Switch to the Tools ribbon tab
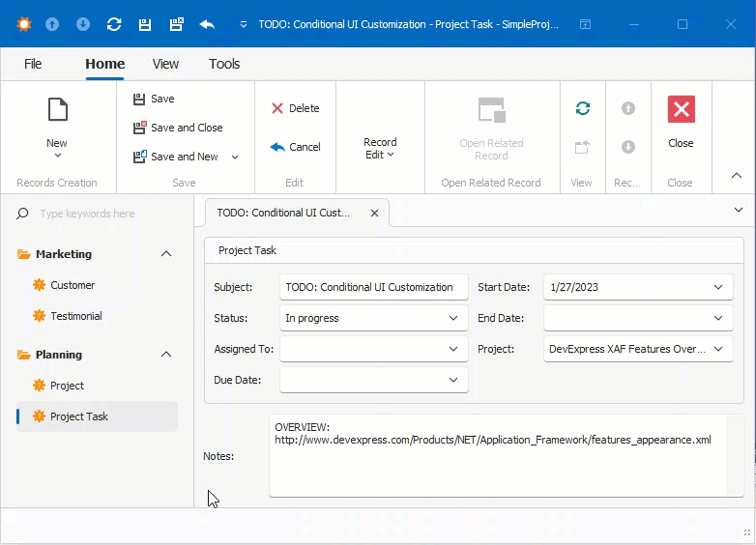Viewport: 756px width, 545px height. 224,64
